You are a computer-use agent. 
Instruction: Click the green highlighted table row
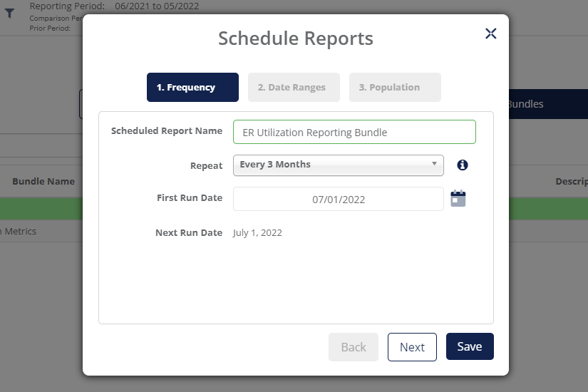[x=43, y=209]
